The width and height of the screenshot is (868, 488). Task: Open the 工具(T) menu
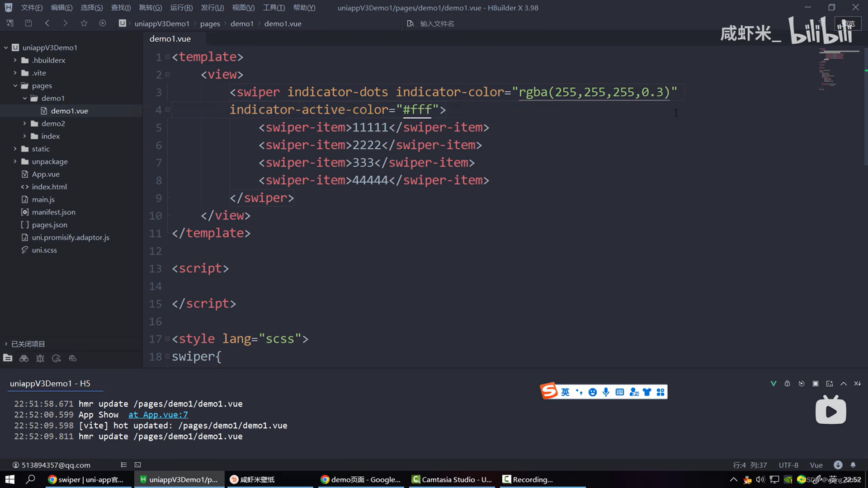(x=274, y=8)
